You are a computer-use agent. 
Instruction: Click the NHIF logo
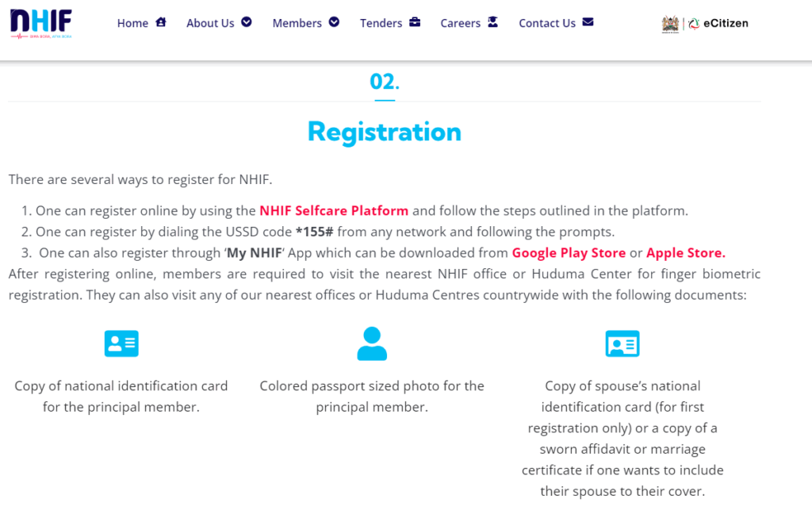[x=41, y=23]
